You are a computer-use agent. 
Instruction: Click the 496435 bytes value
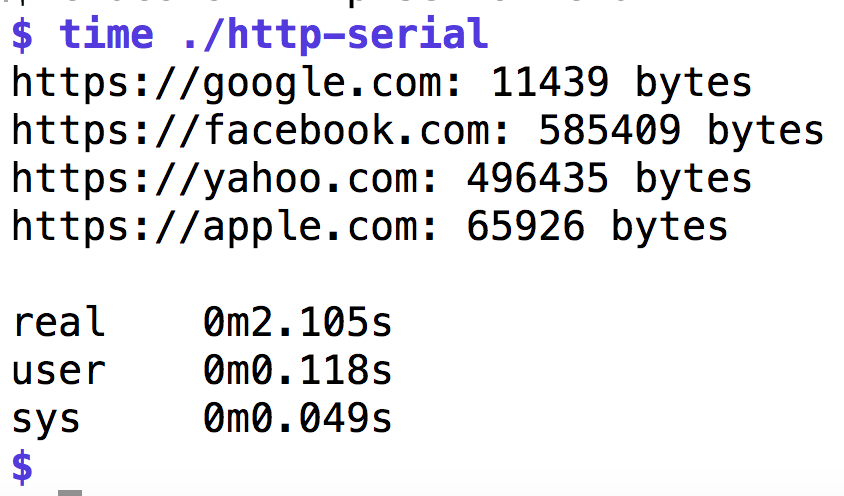point(610,179)
